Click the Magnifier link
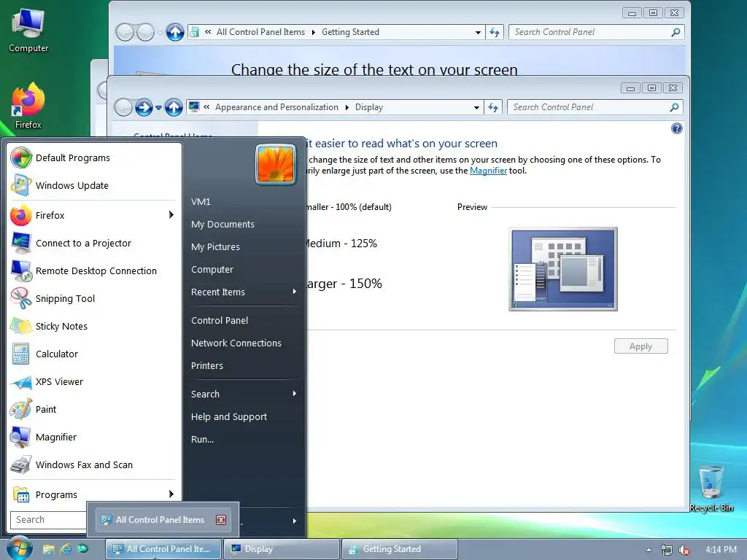 (488, 171)
